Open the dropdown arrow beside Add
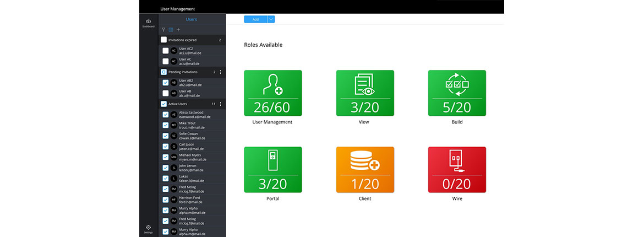 [x=271, y=19]
